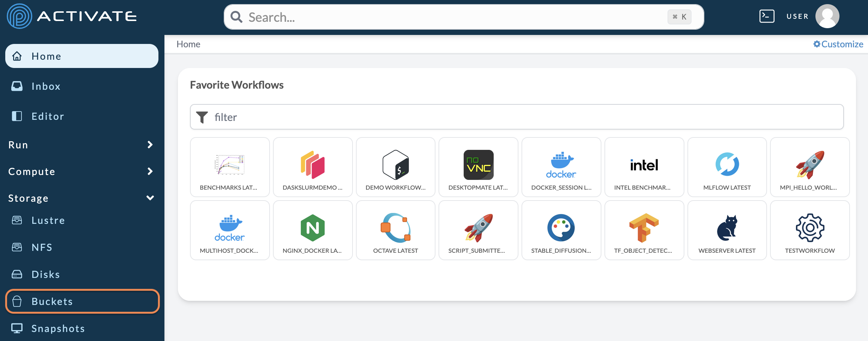The image size is (868, 341).
Task: Open the Docker_Session docker icon
Action: (x=561, y=165)
